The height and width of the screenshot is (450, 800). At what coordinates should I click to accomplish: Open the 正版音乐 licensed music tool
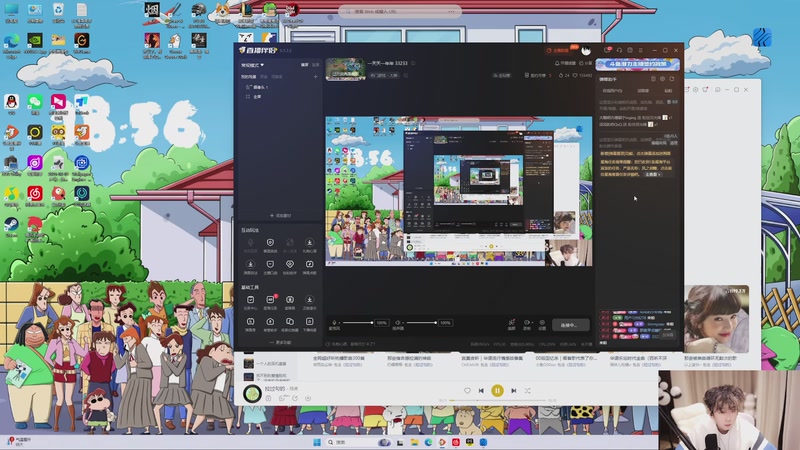[309, 302]
